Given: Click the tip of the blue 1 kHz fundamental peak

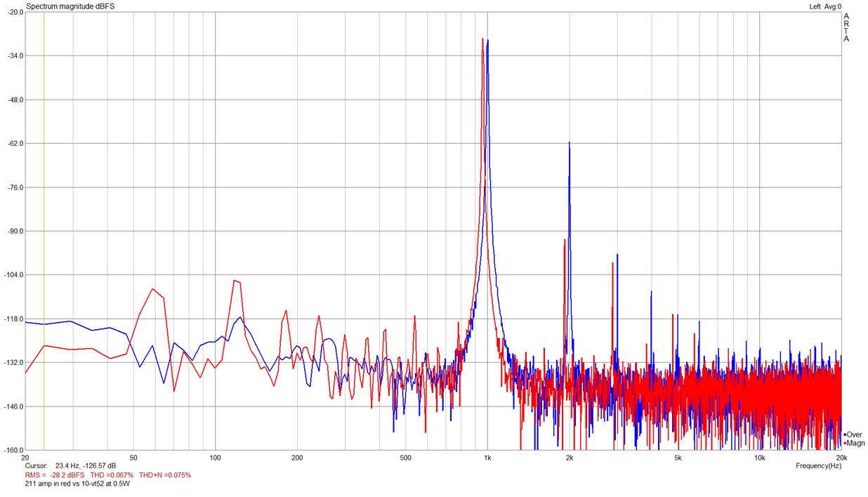Looking at the screenshot, I should click(x=487, y=41).
